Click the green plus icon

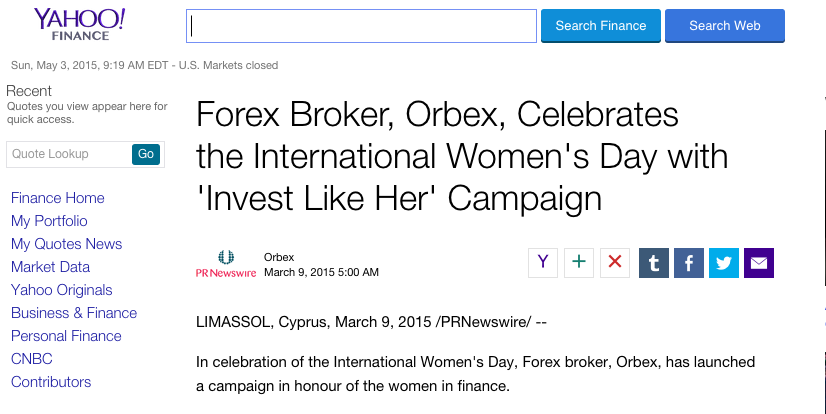point(579,263)
